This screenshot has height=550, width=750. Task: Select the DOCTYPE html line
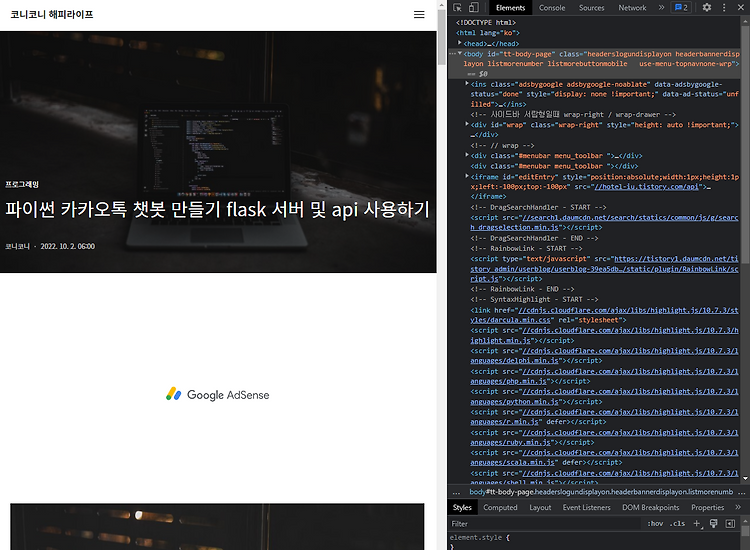coord(485,22)
